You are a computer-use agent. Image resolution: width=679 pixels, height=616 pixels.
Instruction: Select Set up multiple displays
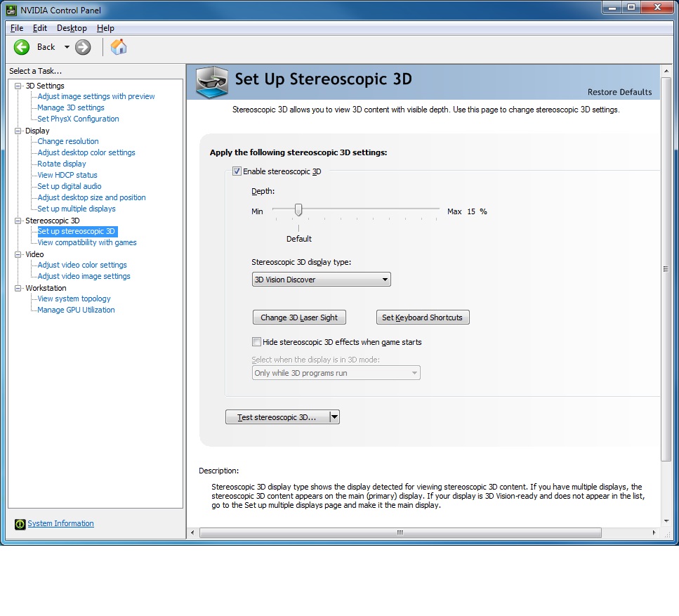pos(77,209)
